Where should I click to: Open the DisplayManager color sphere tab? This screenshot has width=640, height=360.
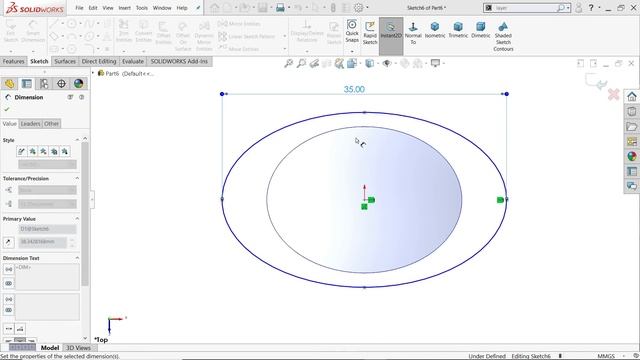tap(78, 84)
